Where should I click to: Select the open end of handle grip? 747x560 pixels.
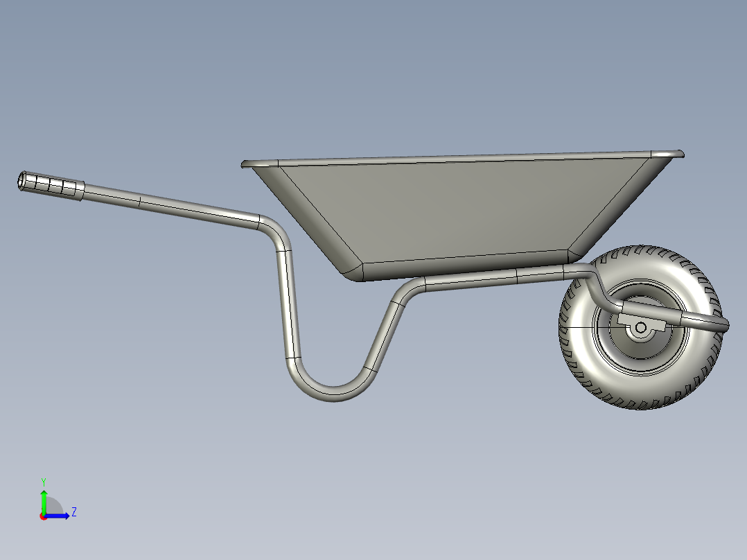tap(21, 181)
